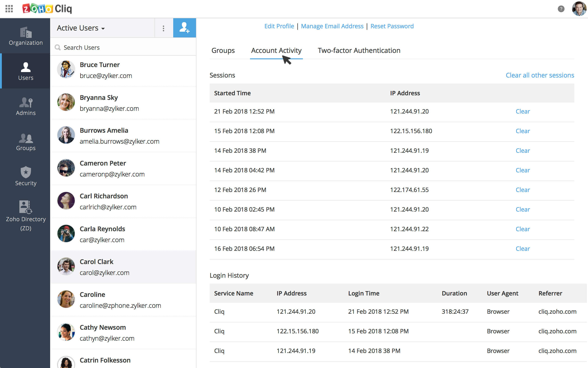Viewport: 588px width, 368px height.
Task: Open the three-dot more options menu
Action: (x=163, y=28)
